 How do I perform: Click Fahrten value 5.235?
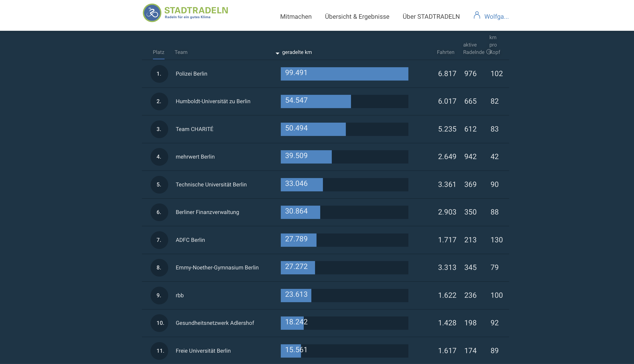click(x=447, y=129)
